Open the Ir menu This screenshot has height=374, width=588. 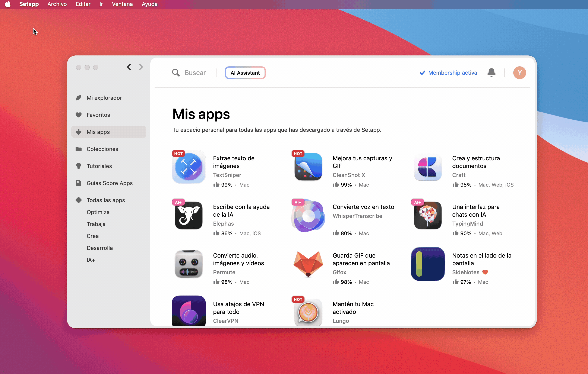pyautogui.click(x=101, y=4)
